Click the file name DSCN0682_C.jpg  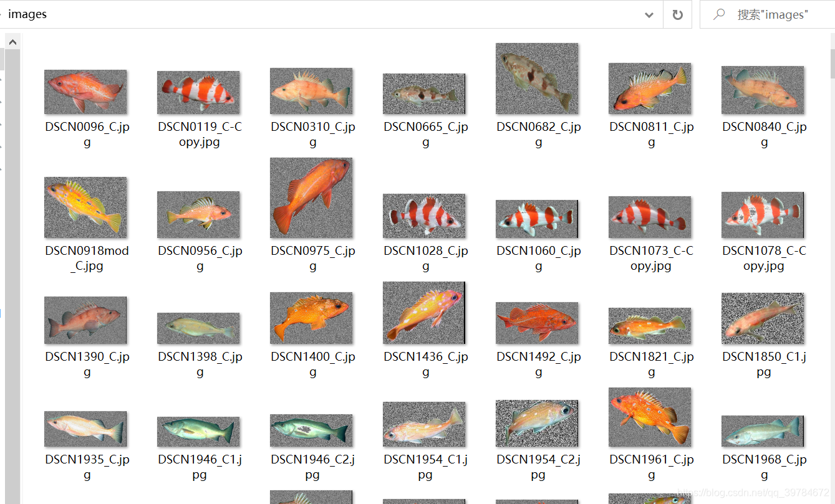[539, 135]
